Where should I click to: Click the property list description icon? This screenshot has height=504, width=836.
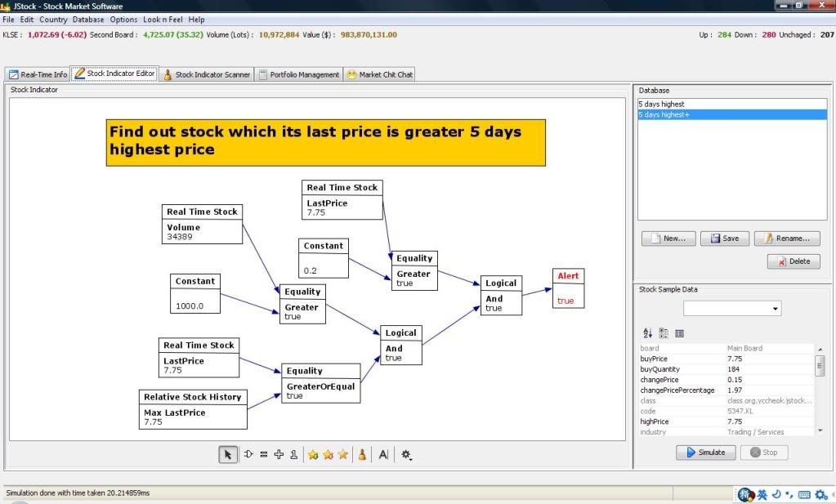pos(680,333)
